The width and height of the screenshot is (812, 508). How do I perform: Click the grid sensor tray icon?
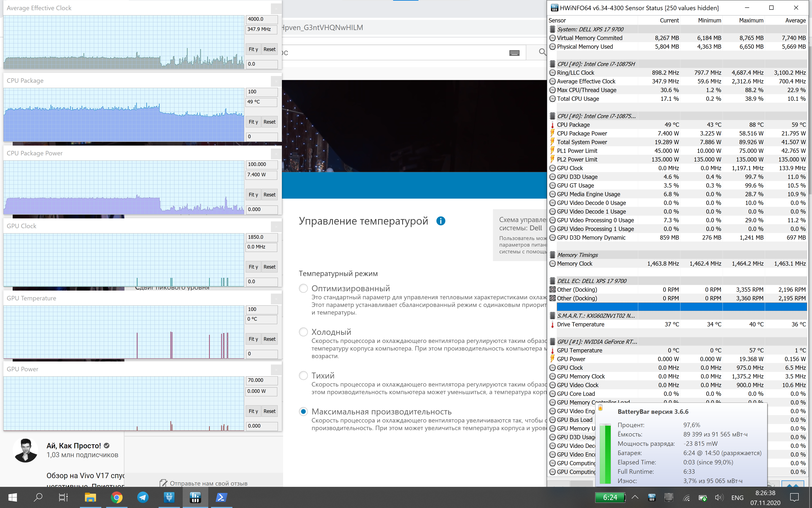(x=668, y=497)
